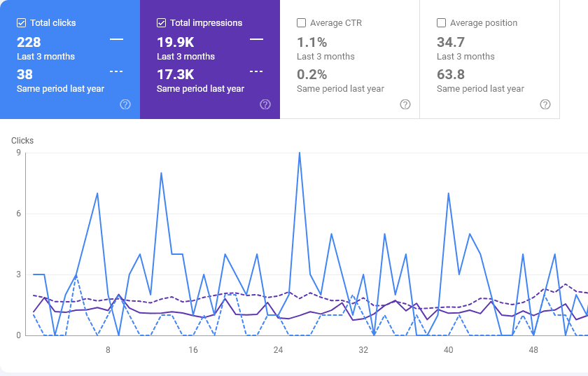Viewport: 588px width, 376px height.
Task: Click the Clicks axis title above chart
Action: click(x=22, y=141)
